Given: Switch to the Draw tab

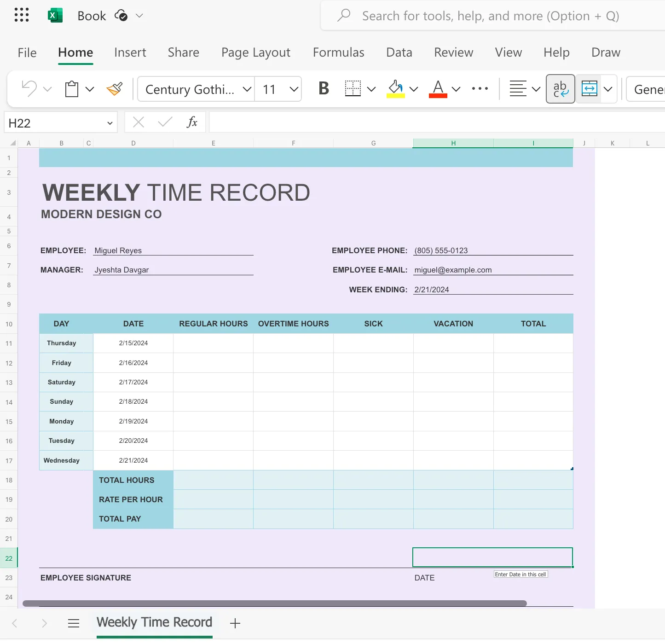Looking at the screenshot, I should click(x=606, y=52).
